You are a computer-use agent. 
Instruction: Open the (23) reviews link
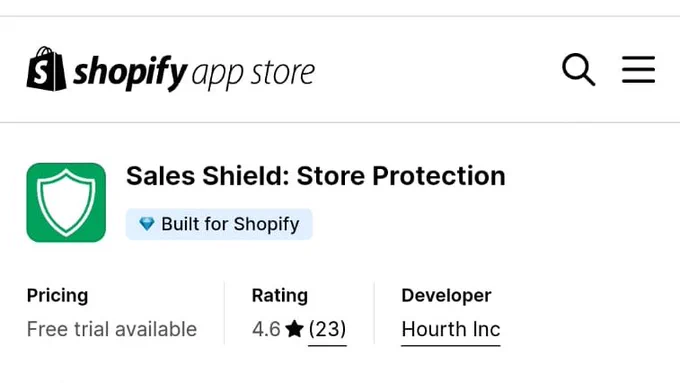(327, 329)
